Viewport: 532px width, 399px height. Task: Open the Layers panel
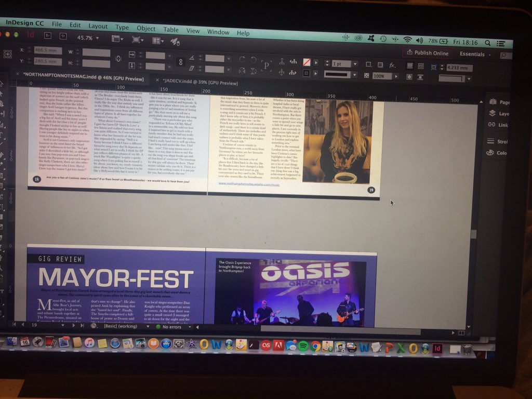498,113
